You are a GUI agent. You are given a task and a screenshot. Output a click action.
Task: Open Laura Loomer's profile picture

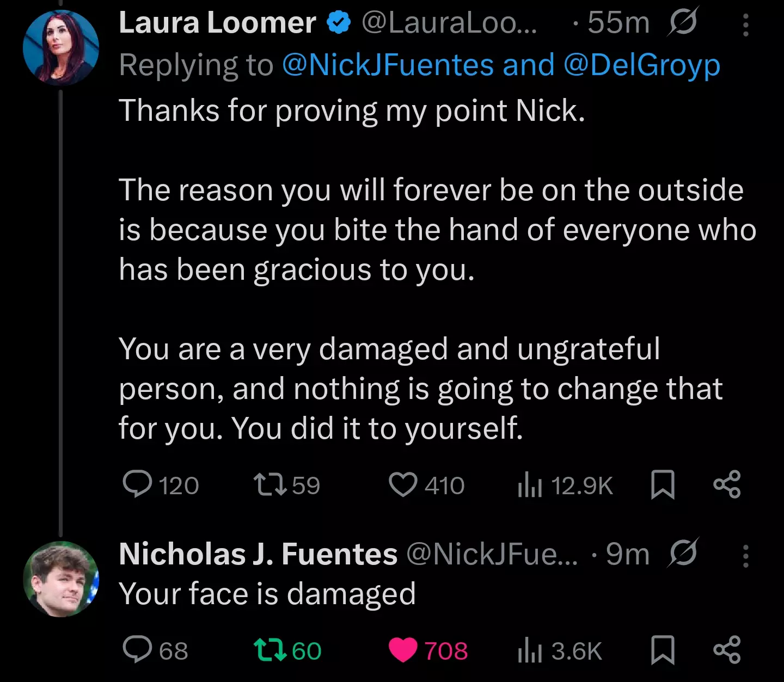[x=61, y=48]
